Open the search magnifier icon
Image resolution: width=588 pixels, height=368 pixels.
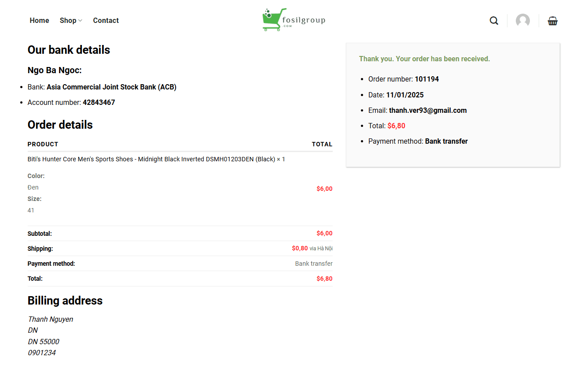494,21
